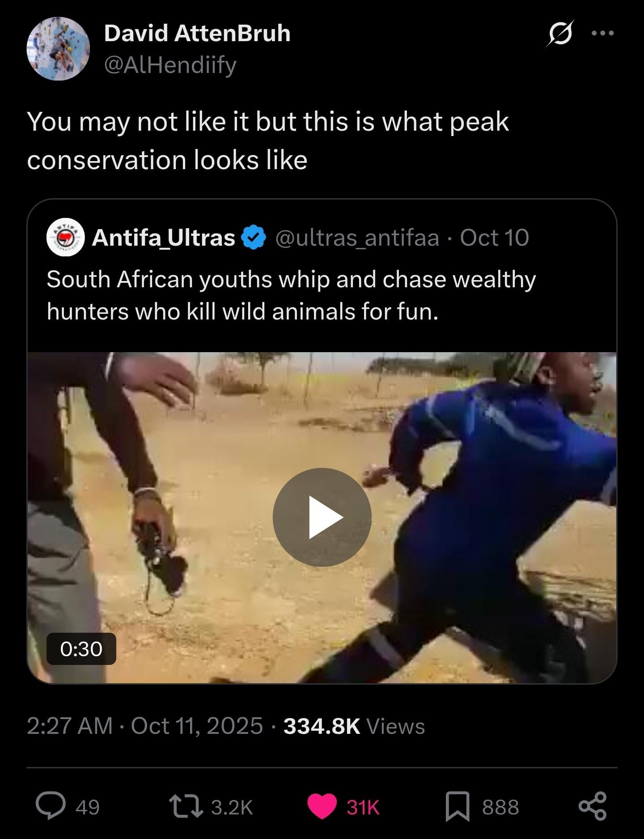Open David AttenBruh's profile picture
Image resolution: width=644 pixels, height=839 pixels.
pyautogui.click(x=58, y=48)
